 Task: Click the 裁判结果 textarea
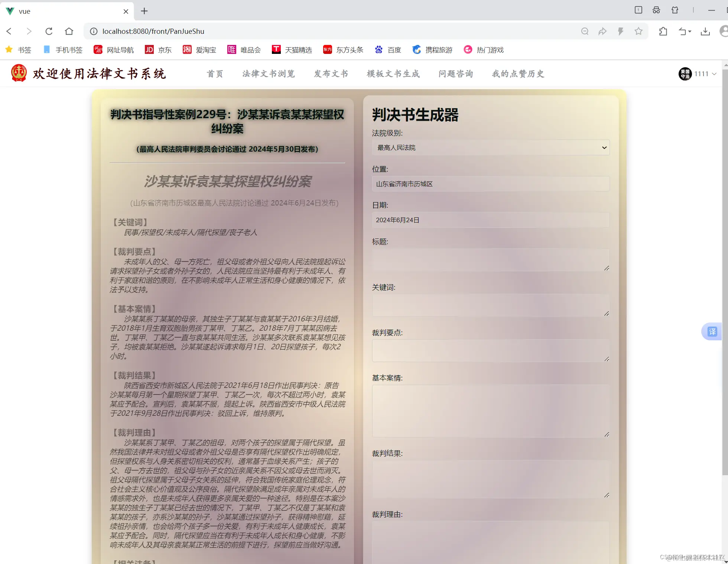tap(491, 479)
